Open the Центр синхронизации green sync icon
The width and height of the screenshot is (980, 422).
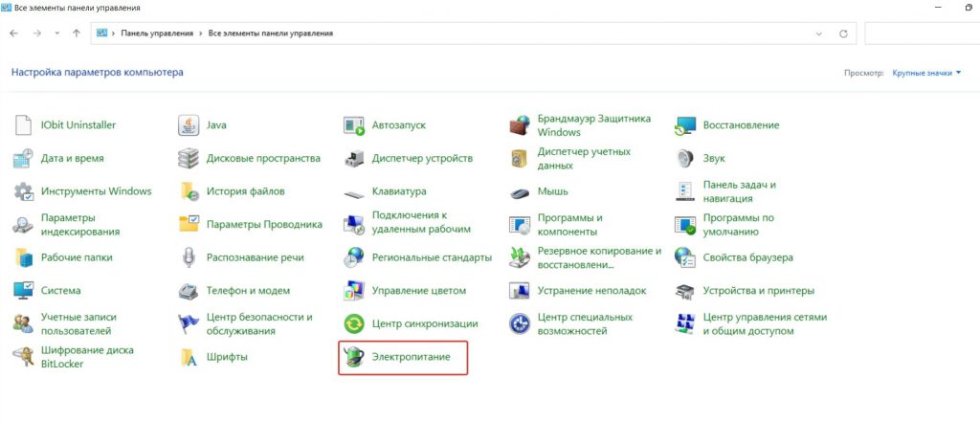[354, 323]
